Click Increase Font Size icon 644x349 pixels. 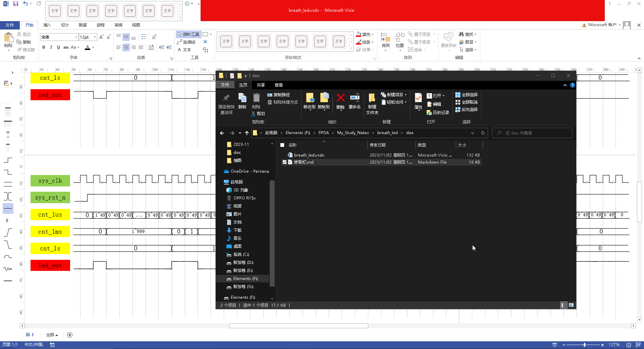101,37
